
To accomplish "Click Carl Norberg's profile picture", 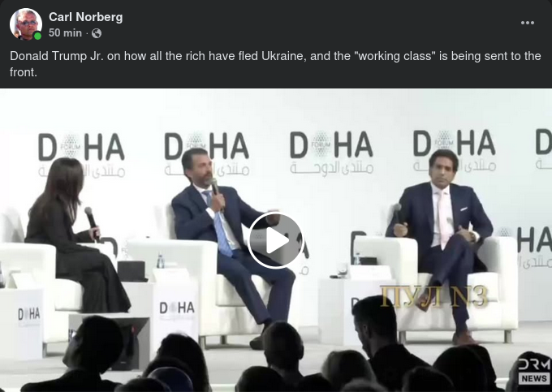I will click(26, 24).
